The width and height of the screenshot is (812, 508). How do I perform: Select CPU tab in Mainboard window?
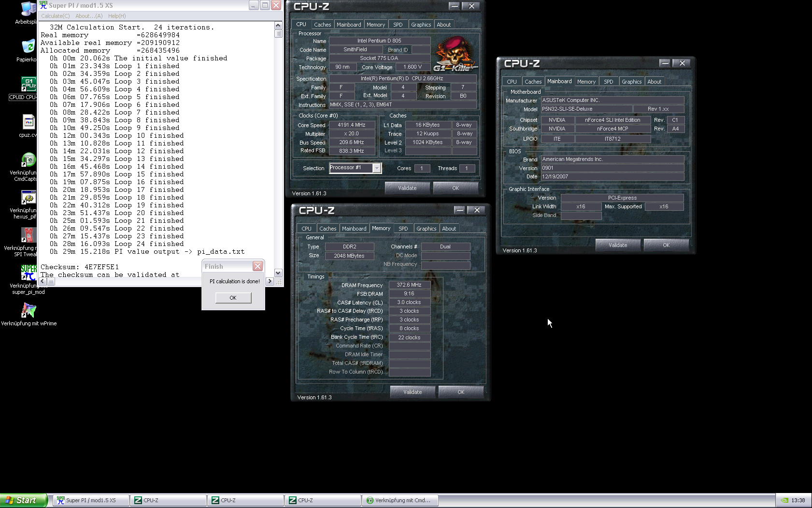tap(512, 82)
